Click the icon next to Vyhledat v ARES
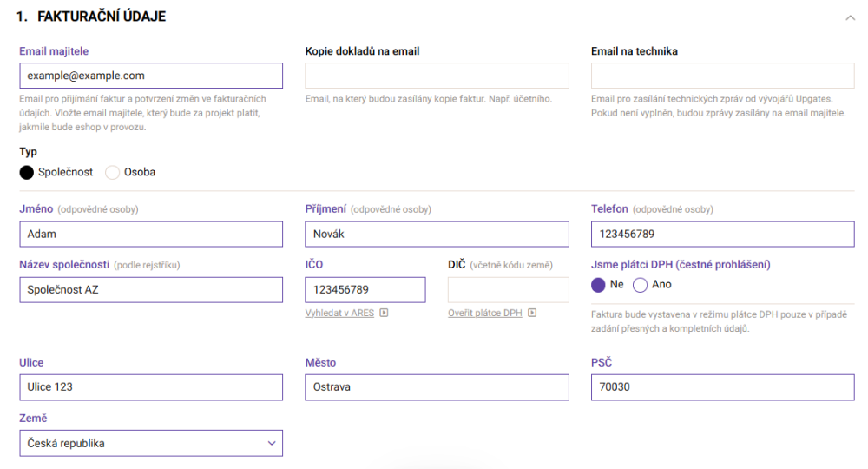The image size is (868, 469). (x=385, y=313)
